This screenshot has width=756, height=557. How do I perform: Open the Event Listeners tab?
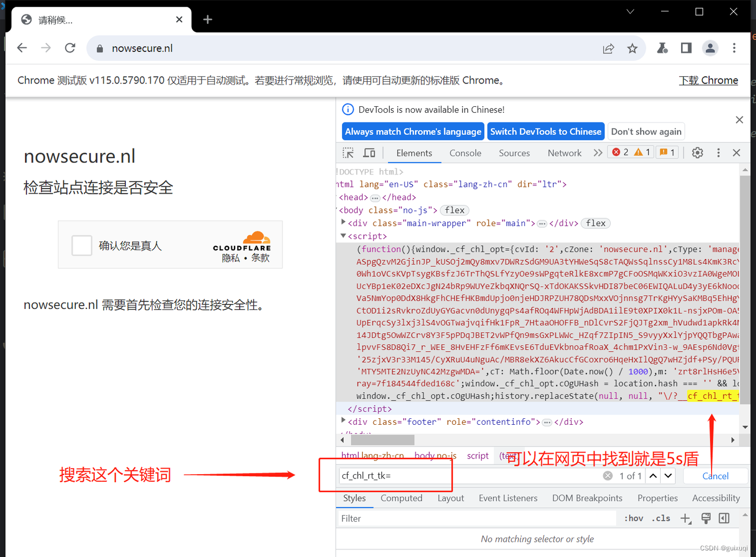508,498
